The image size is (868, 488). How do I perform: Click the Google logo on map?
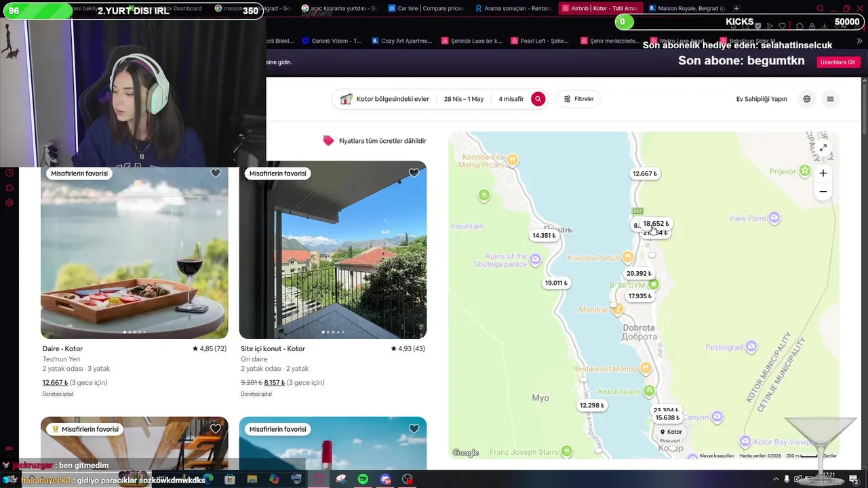[466, 453]
